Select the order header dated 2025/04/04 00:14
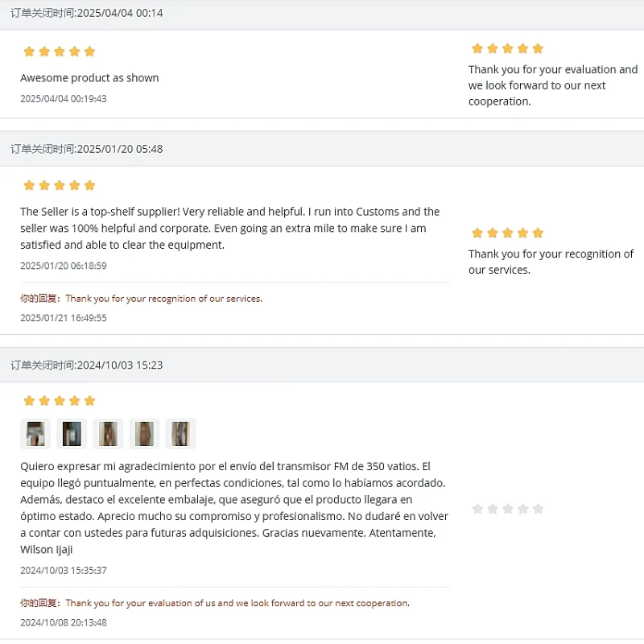This screenshot has width=644, height=644. pyautogui.click(x=87, y=13)
